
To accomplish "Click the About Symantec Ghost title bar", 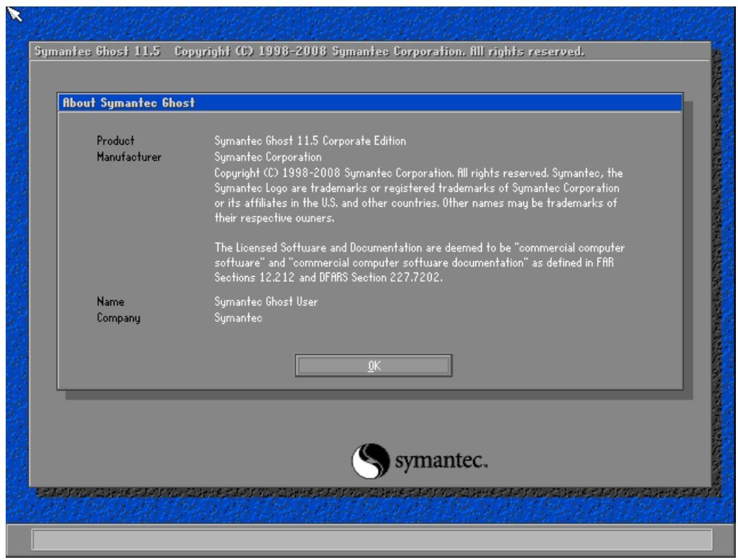I will coord(370,102).
